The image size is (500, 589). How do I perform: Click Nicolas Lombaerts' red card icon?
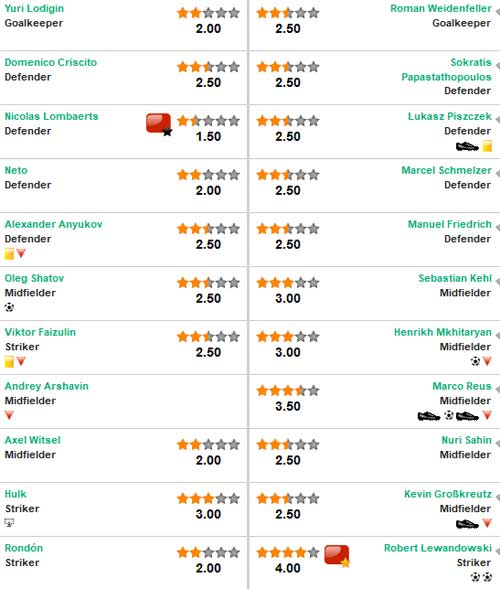pyautogui.click(x=159, y=124)
